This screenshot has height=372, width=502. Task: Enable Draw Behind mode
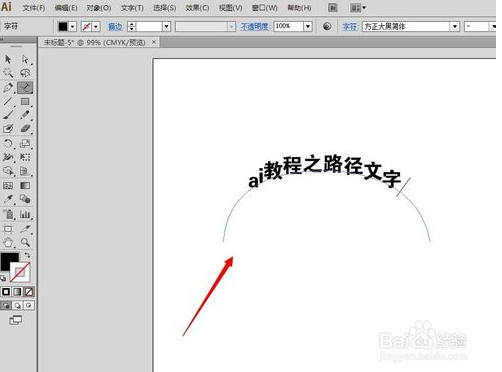click(17, 305)
